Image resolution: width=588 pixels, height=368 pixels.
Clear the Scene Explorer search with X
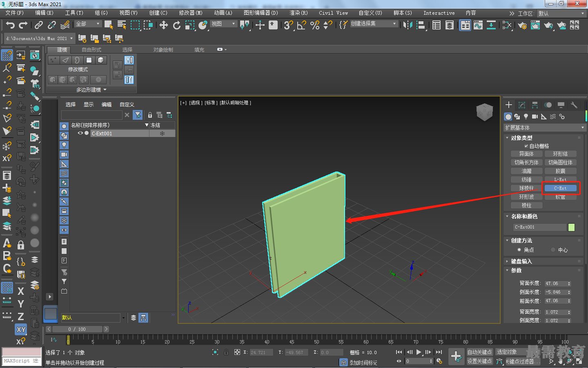click(x=127, y=115)
